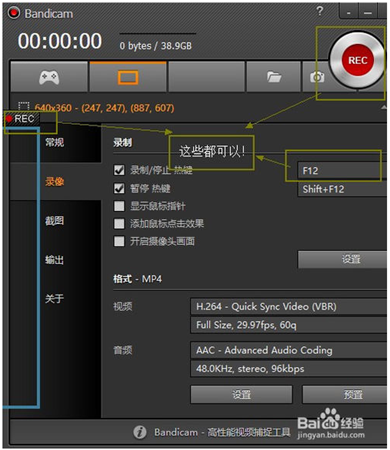
Task: Open the 常规 settings section
Action: [54, 142]
